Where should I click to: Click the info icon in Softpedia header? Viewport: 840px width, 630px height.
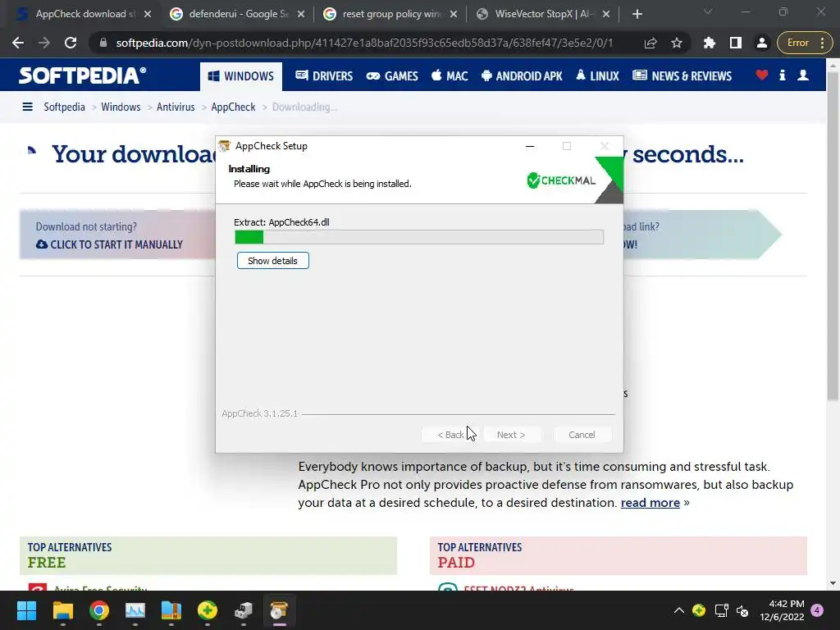782,75
